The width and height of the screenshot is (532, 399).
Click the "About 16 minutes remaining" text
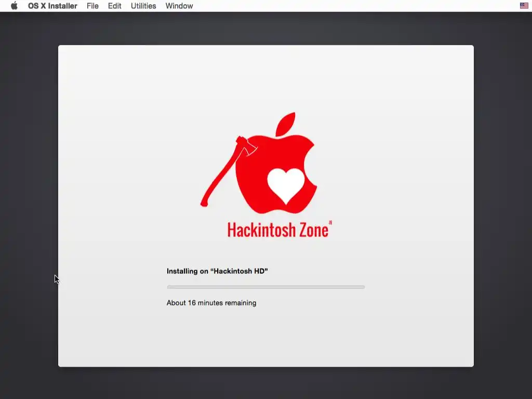(211, 303)
